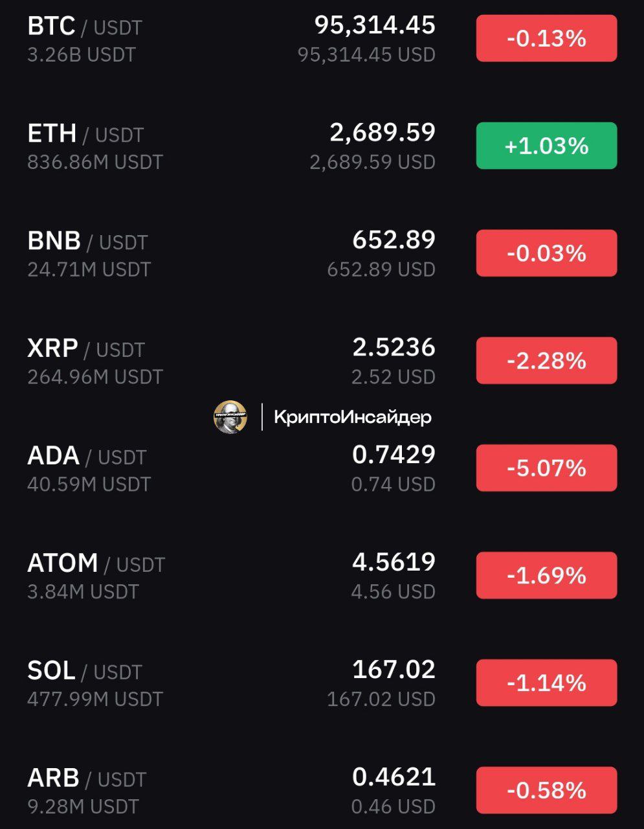Tap the ATOM -1.69% change badge
The width and height of the screenshot is (644, 829).
(x=546, y=576)
